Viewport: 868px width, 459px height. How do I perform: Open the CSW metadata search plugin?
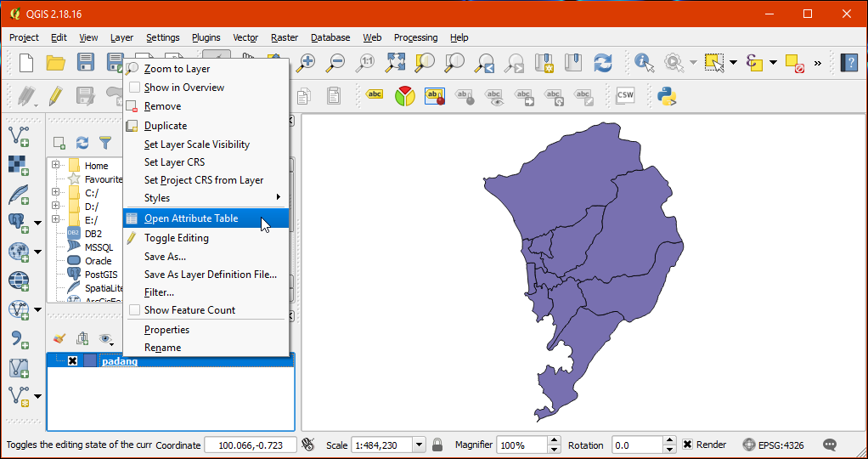pos(626,96)
